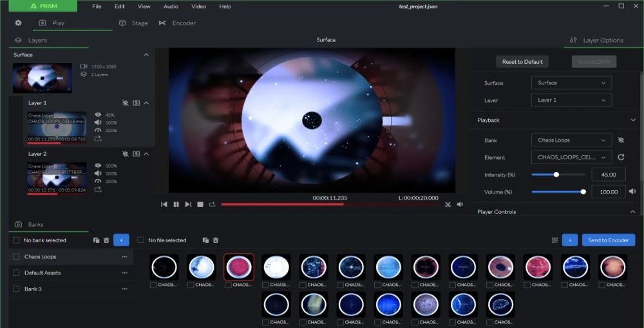
Task: Tick checkbox under red-outlined CHAOS thumbnail
Action: coord(228,285)
